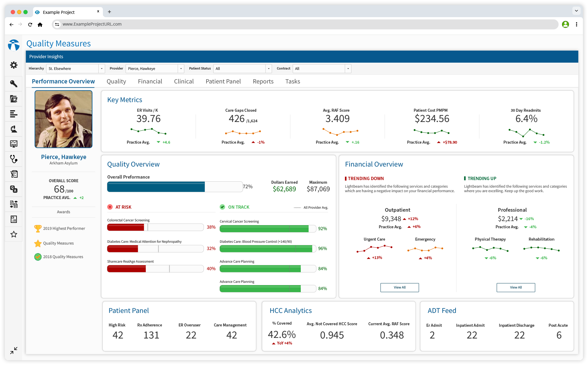Image resolution: width=588 pixels, height=365 pixels.
Task: Open the folder search sidebar icon
Action: point(14,99)
